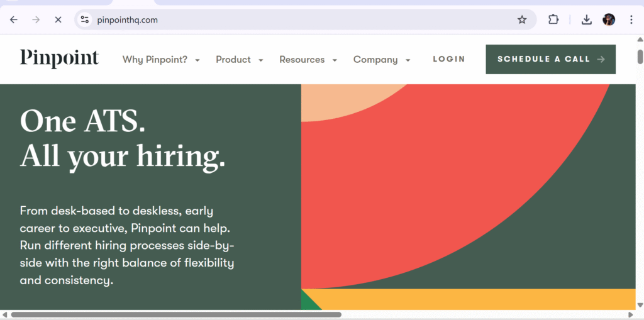Open the Why Pinpoint? menu
This screenshot has height=320, width=644.
pyautogui.click(x=155, y=60)
